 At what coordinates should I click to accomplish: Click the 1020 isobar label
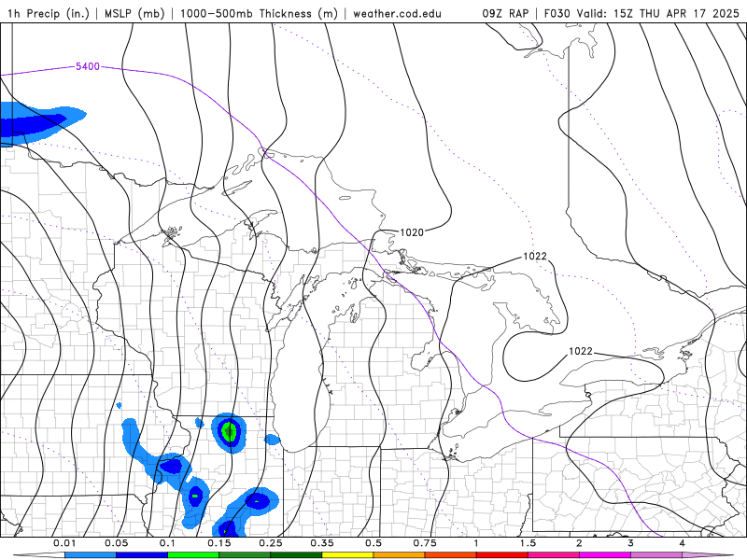pos(412,232)
